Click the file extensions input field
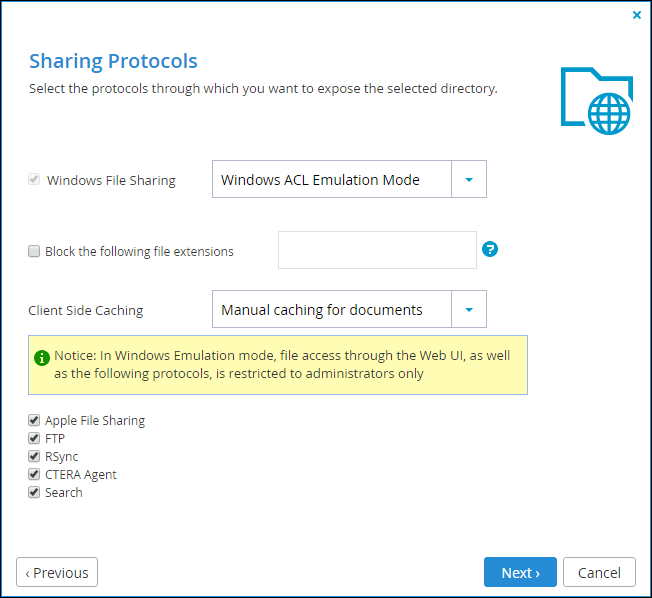 click(x=377, y=250)
